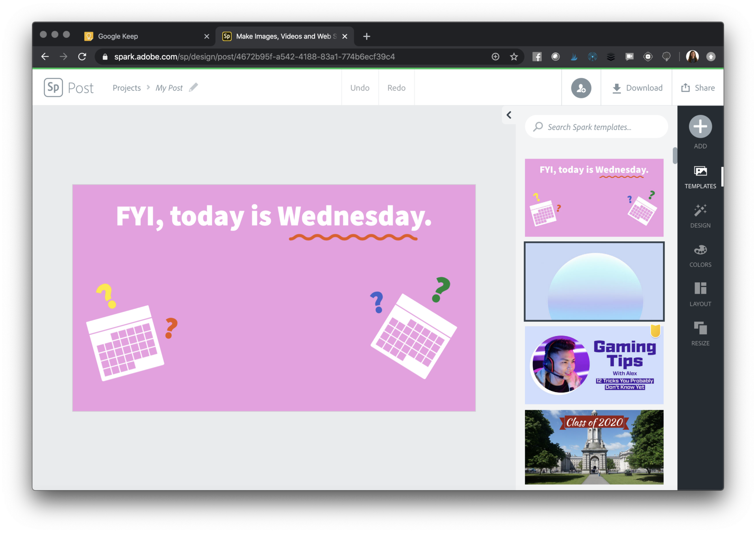Reload the page with the refresh icon
This screenshot has width=756, height=533.
coord(82,56)
